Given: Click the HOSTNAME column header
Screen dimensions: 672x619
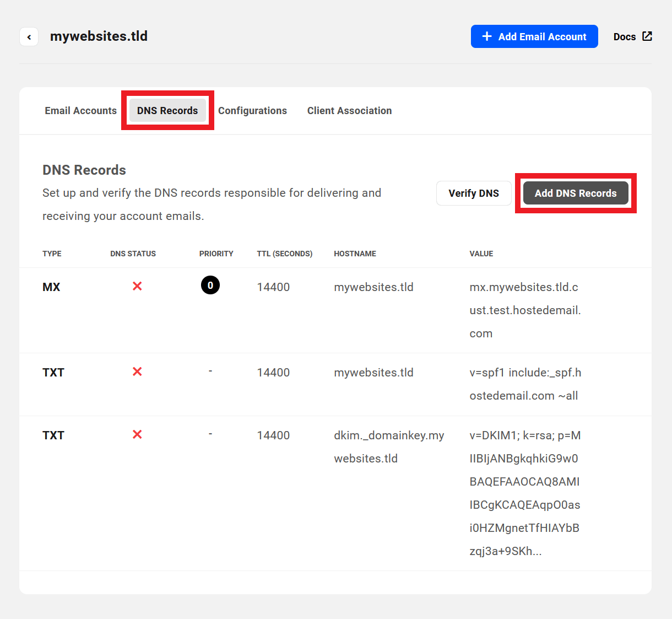Looking at the screenshot, I should (355, 254).
